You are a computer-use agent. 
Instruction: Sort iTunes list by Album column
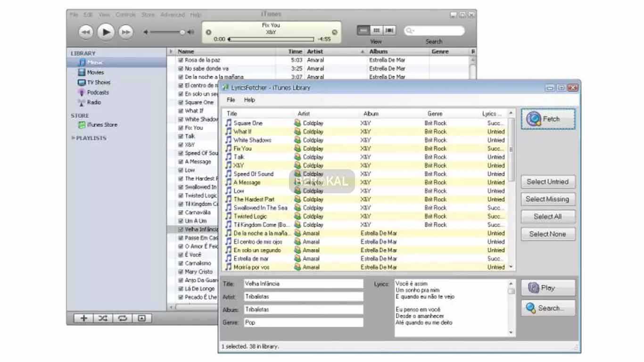click(398, 52)
